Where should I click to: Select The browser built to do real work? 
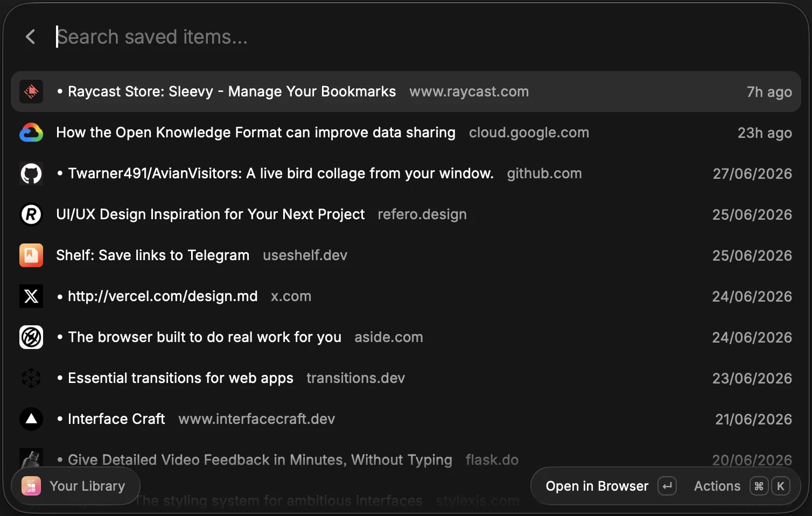205,337
